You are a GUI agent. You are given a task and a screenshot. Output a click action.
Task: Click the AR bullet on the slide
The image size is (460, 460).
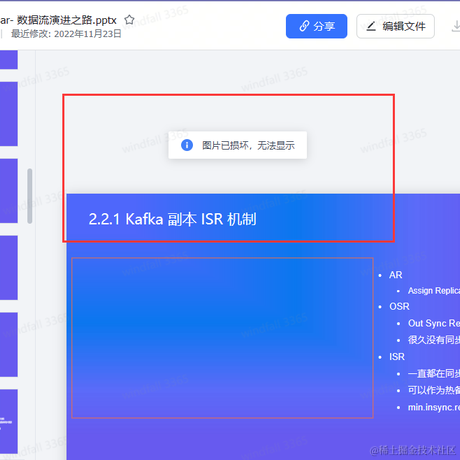395,275
